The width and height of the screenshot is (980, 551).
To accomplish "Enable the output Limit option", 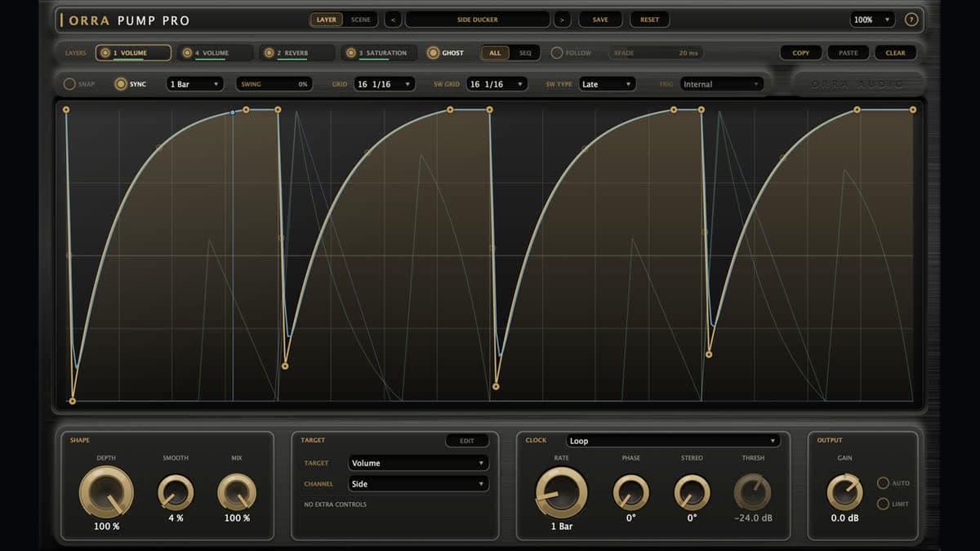I will pyautogui.click(x=883, y=504).
